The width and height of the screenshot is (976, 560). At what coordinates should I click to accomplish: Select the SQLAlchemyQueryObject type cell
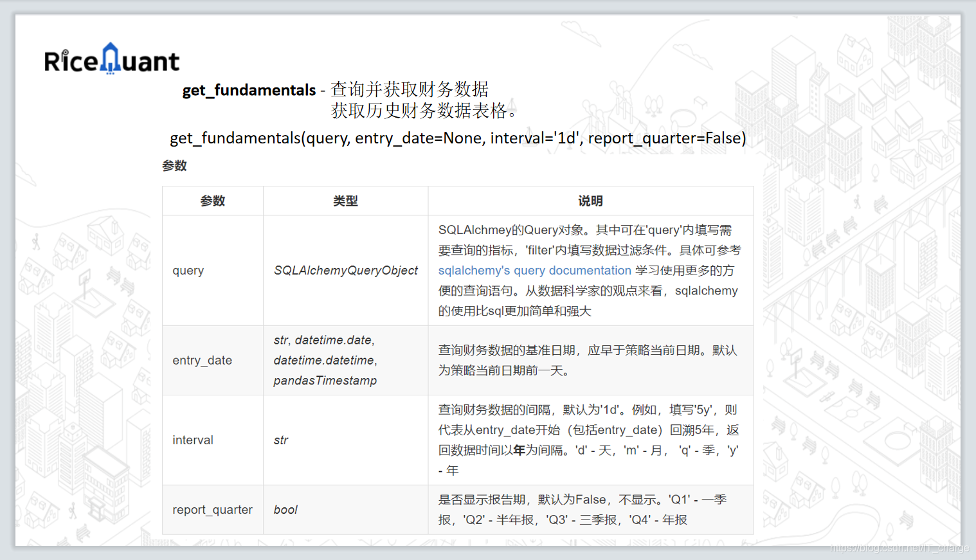345,271
